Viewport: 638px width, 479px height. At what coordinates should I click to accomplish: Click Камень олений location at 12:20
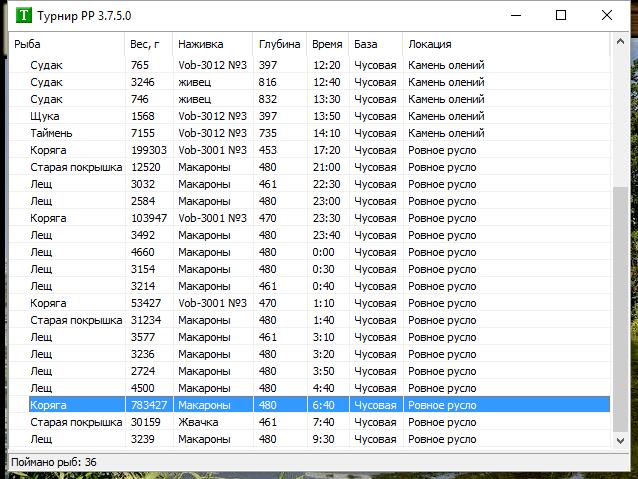446,65
